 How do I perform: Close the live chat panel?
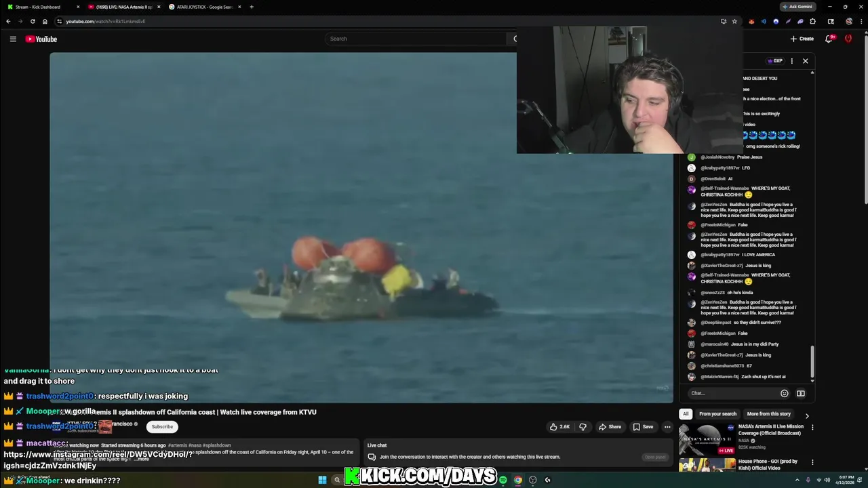805,61
